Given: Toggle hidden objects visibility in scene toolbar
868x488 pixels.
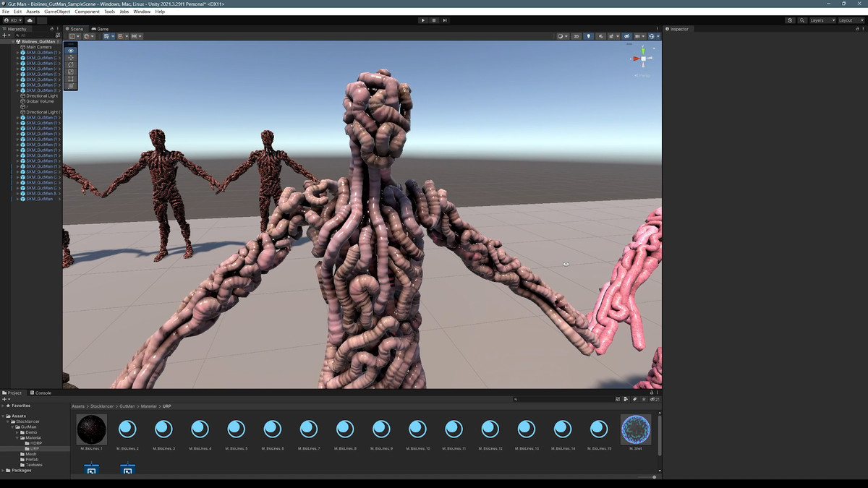Looking at the screenshot, I should [626, 36].
